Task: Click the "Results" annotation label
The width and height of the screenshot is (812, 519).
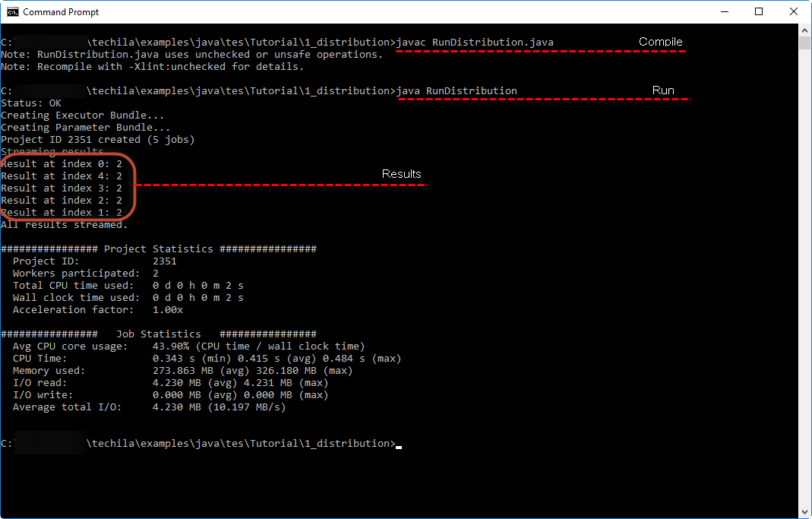Action: [401, 174]
